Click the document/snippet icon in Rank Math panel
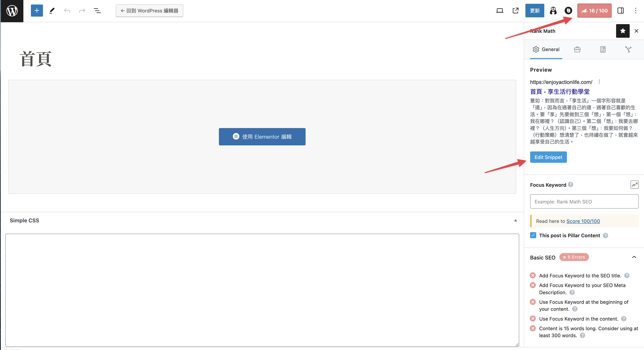The image size is (644, 350). pyautogui.click(x=603, y=49)
